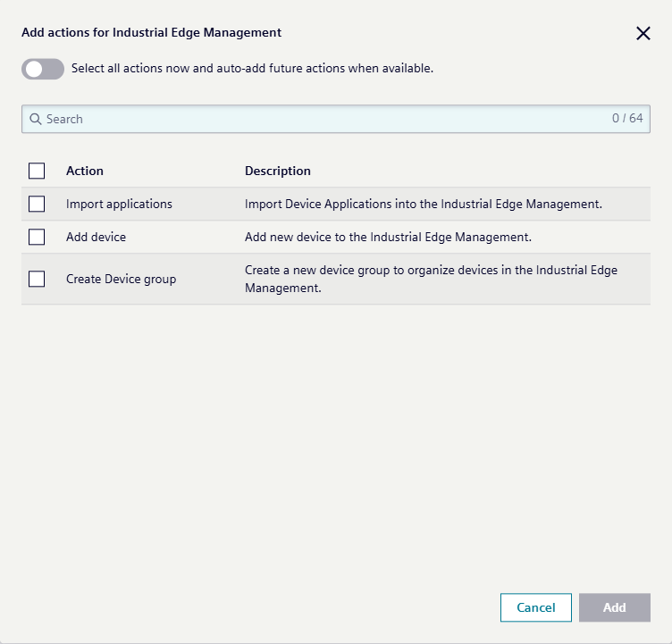This screenshot has height=644, width=672.
Task: Enable the auto-add future actions switch
Action: (x=43, y=69)
